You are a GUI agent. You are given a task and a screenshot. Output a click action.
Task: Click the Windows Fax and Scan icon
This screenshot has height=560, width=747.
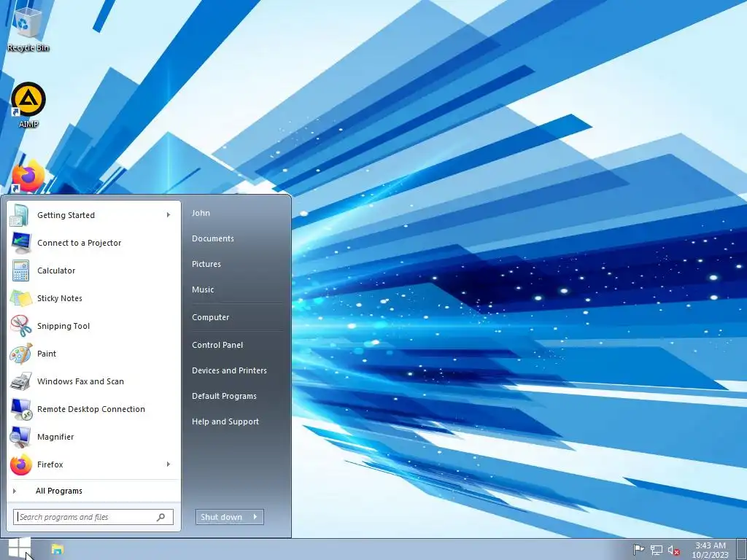(20, 381)
